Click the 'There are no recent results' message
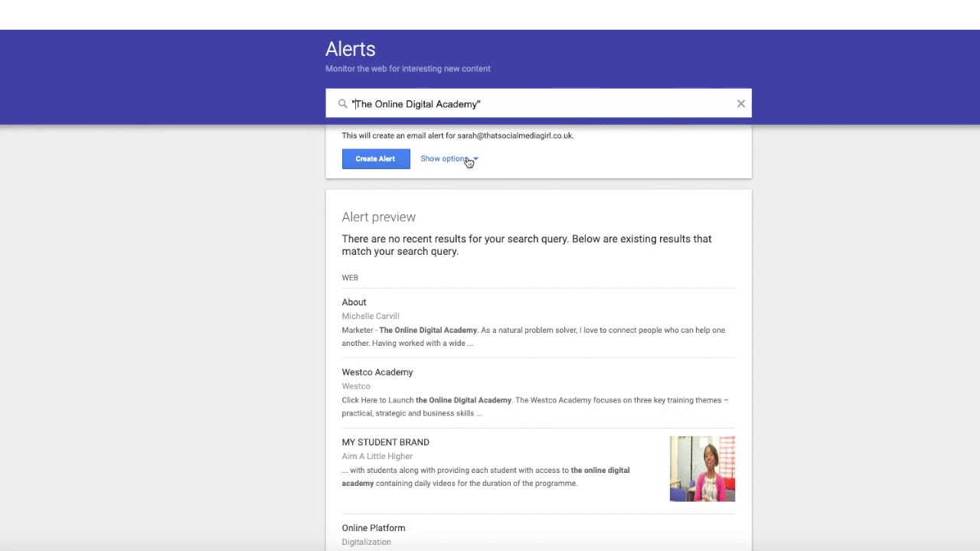The image size is (980, 551). pyautogui.click(x=527, y=245)
